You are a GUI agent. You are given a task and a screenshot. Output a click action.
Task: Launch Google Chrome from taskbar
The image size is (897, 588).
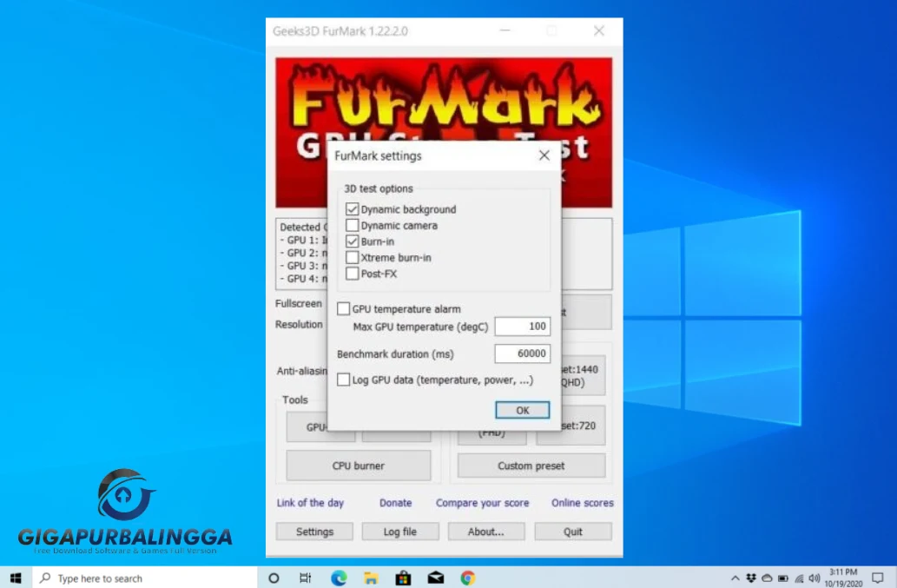(468, 578)
